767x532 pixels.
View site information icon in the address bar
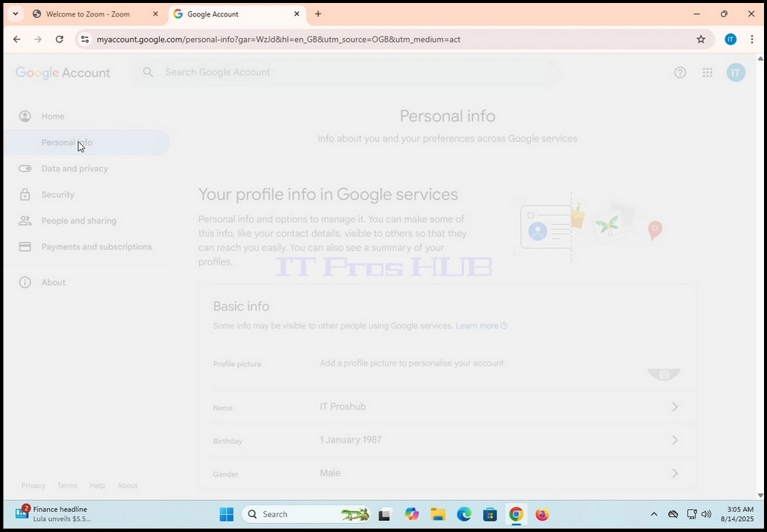coord(84,40)
